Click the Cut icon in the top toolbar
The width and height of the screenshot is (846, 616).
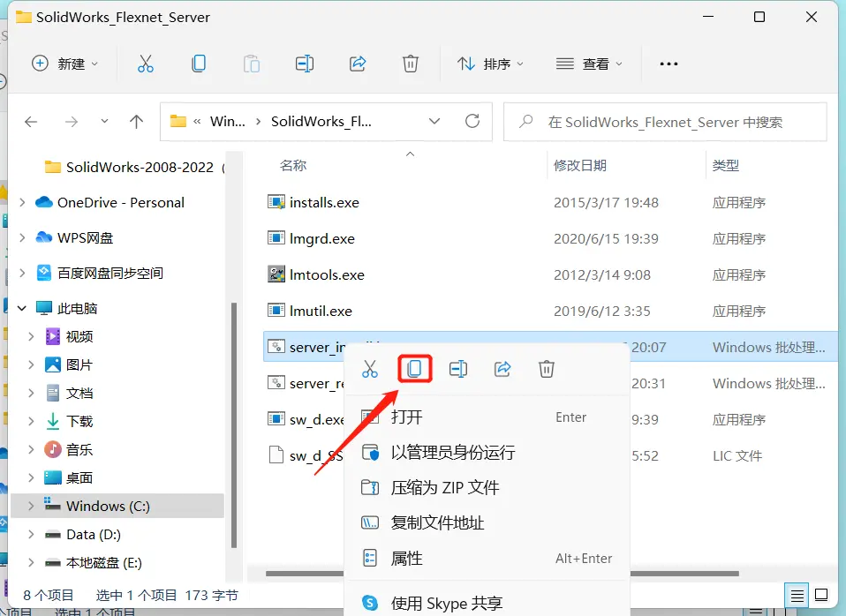(x=145, y=64)
